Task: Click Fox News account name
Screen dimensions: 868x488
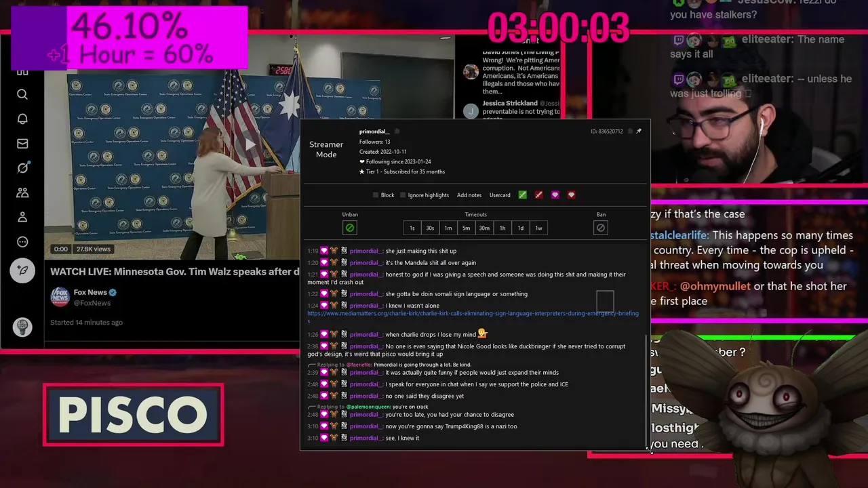Action: coord(90,293)
